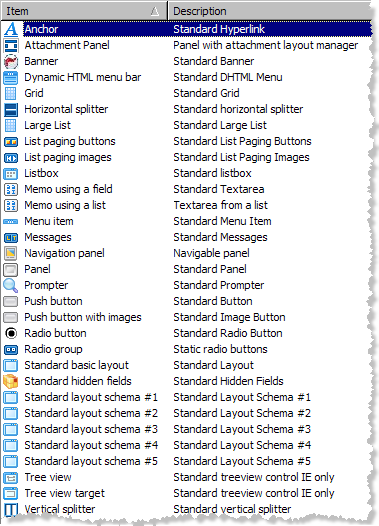
Task: Click the Vertical splitter icon
Action: [x=11, y=509]
